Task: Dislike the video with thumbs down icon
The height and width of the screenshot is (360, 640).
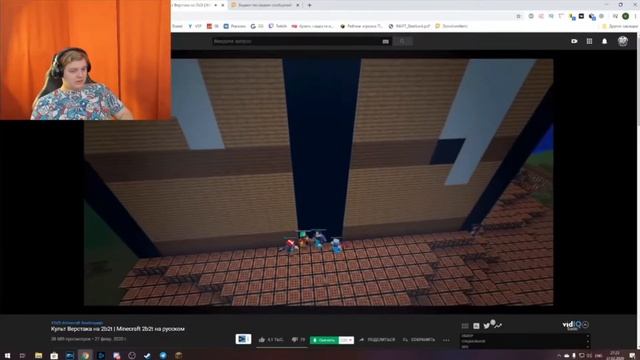Action: [294, 340]
